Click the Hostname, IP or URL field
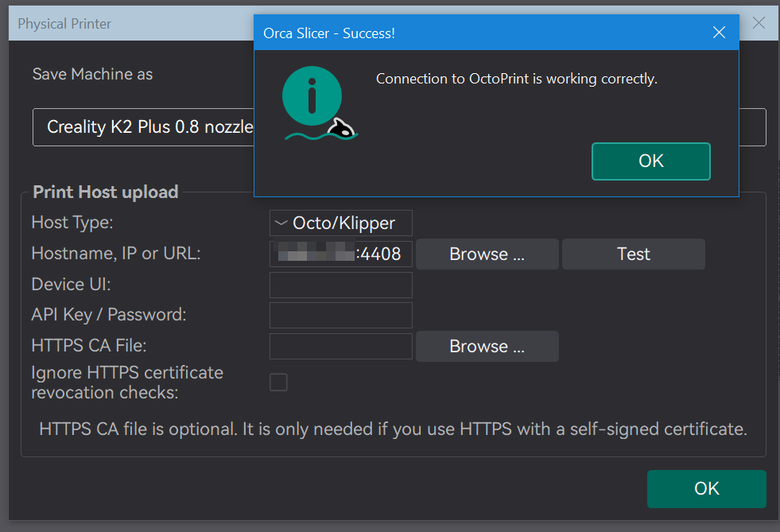Screen dimensions: 780x532 point(341,254)
